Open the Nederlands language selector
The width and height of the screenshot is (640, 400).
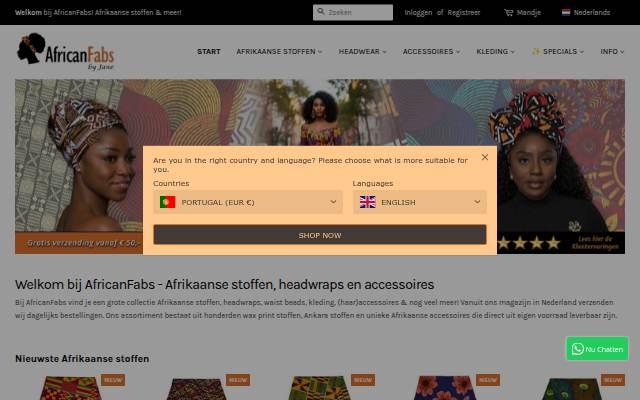[x=586, y=12]
